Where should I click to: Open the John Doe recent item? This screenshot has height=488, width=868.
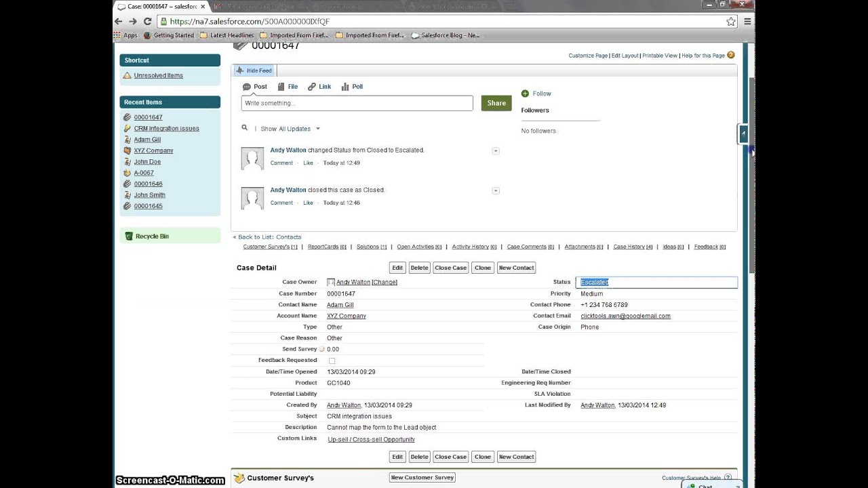147,162
